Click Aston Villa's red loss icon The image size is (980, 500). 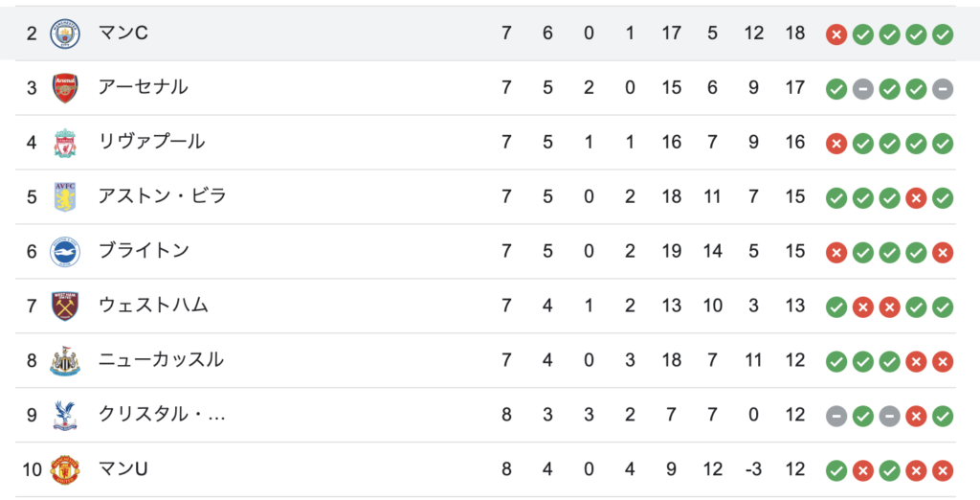point(916,198)
